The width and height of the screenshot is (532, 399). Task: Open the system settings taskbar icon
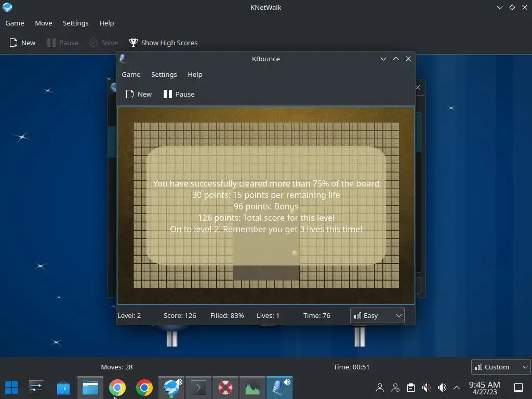[x=36, y=388]
